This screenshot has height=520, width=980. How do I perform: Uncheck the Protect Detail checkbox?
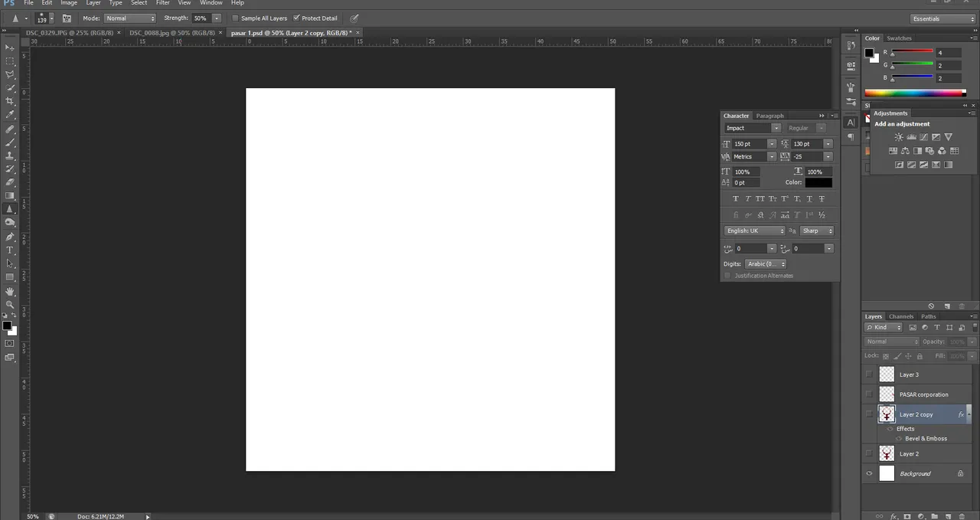coord(296,18)
